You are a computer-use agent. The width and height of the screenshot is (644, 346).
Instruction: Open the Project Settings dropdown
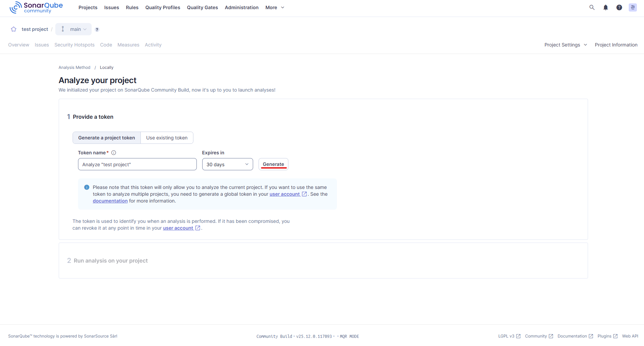pyautogui.click(x=566, y=45)
